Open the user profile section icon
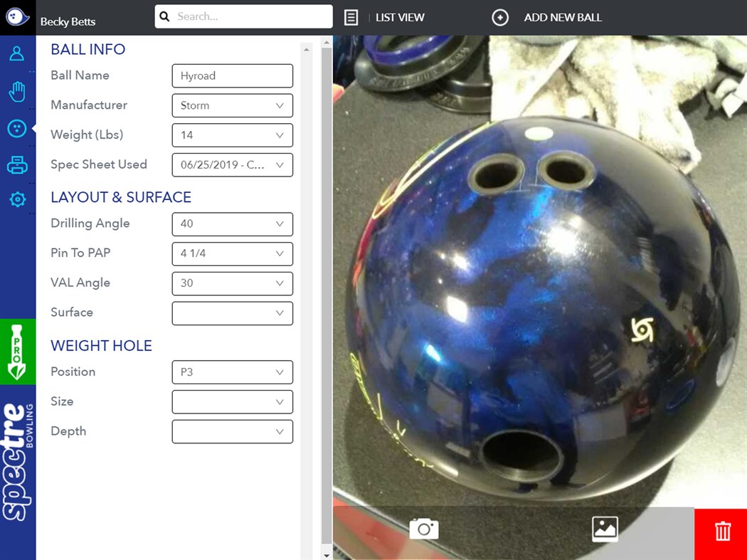This screenshot has height=560, width=747. [17, 53]
